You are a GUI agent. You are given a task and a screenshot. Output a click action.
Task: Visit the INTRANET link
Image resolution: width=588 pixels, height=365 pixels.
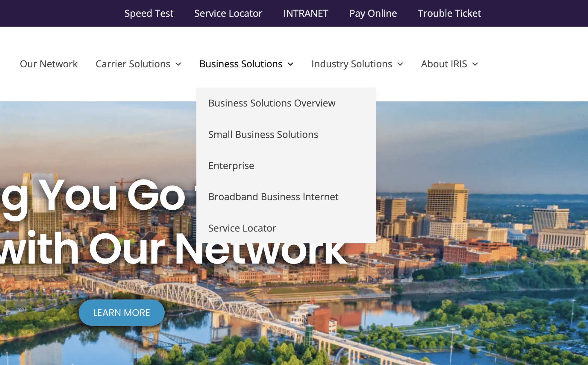306,13
